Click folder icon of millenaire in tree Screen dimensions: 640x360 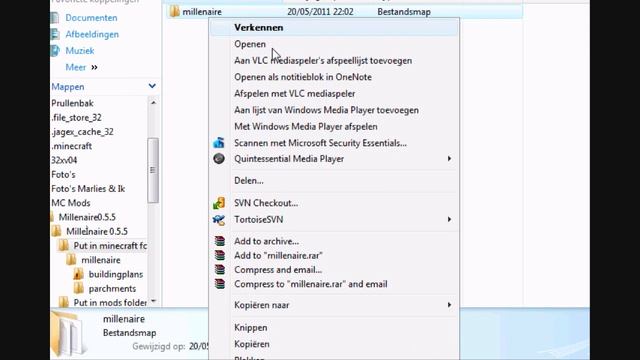[71, 260]
